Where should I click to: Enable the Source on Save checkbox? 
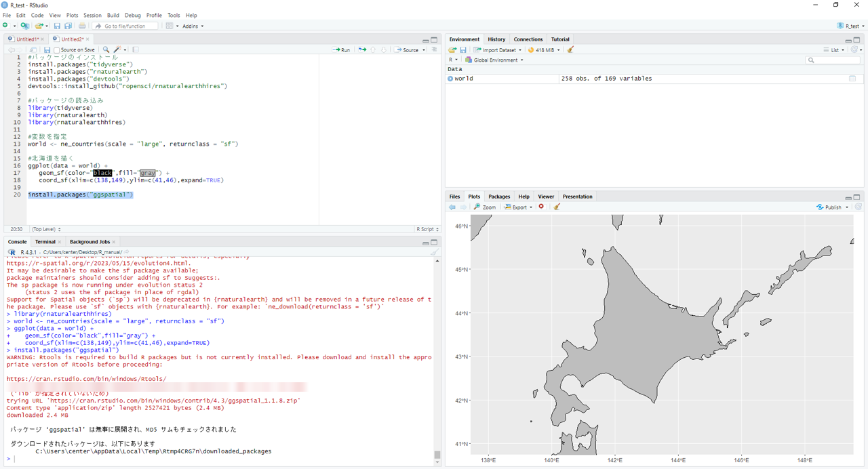(58, 49)
